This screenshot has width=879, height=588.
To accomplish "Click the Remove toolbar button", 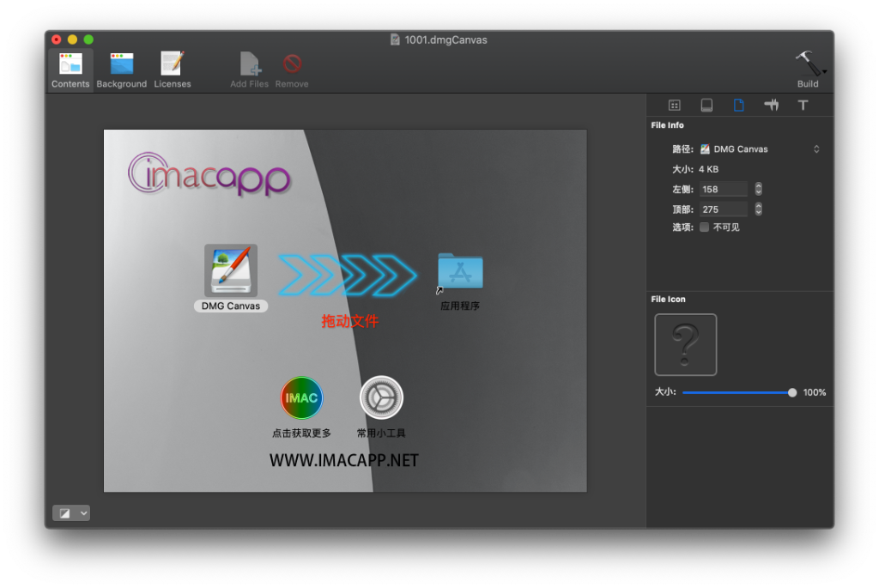I will pyautogui.click(x=292, y=70).
